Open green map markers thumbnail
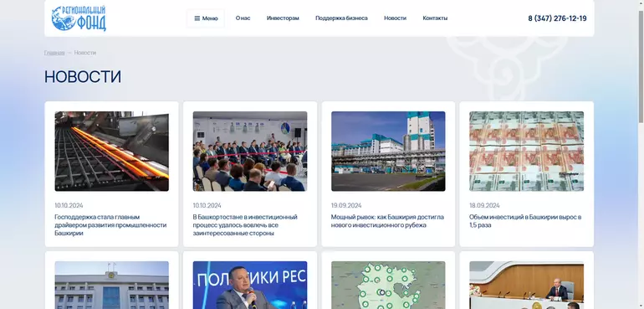The height and width of the screenshot is (309, 644). (388, 286)
